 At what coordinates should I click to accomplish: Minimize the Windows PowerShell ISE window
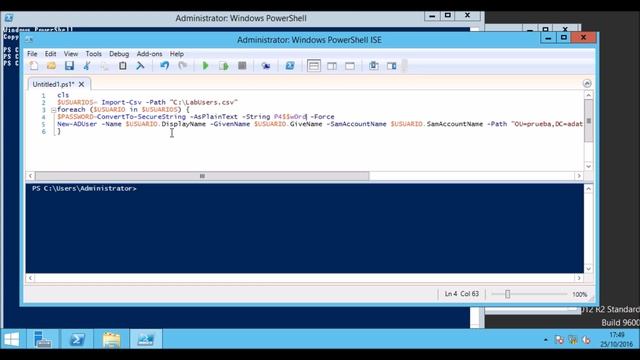point(548,38)
